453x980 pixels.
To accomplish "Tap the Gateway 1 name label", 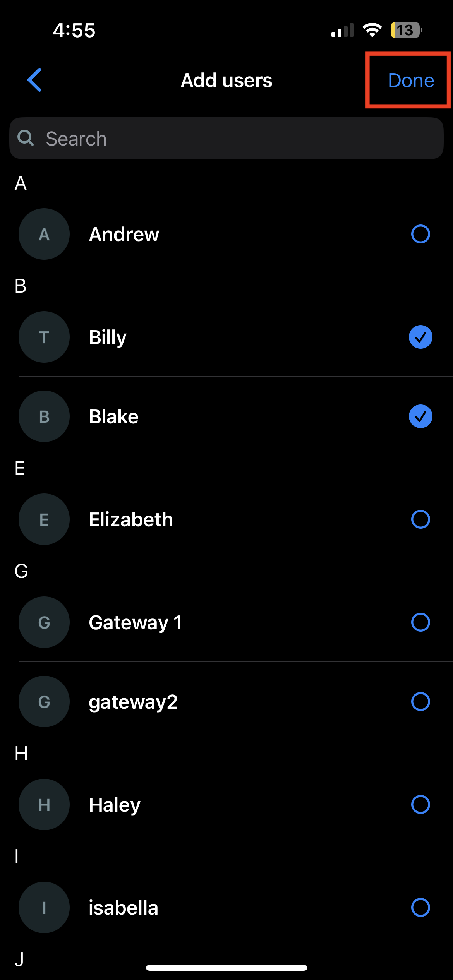I will tap(135, 622).
